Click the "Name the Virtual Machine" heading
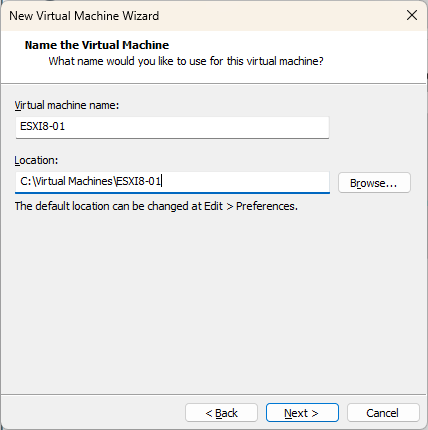 97,45
